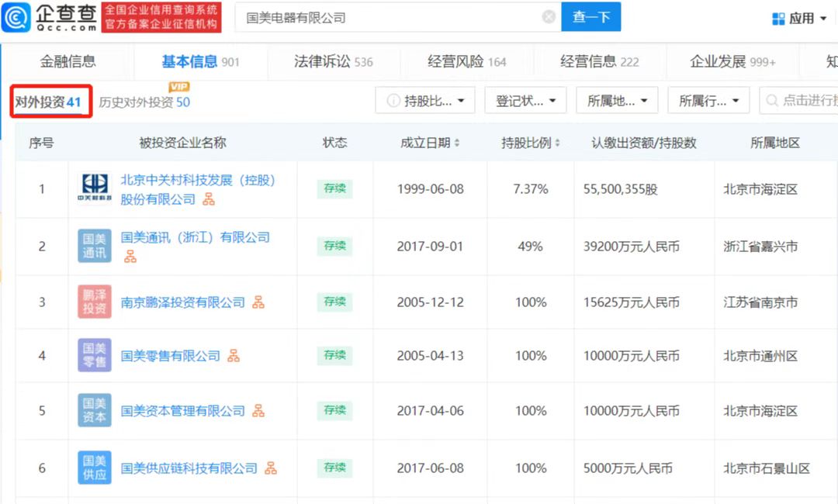Image resolution: width=838 pixels, height=504 pixels.
Task: Click the 7.37% shareholding value
Action: click(531, 189)
